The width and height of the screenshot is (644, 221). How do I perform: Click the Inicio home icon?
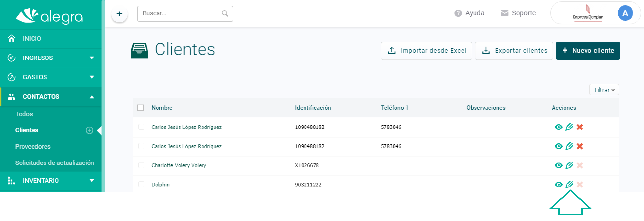point(11,39)
